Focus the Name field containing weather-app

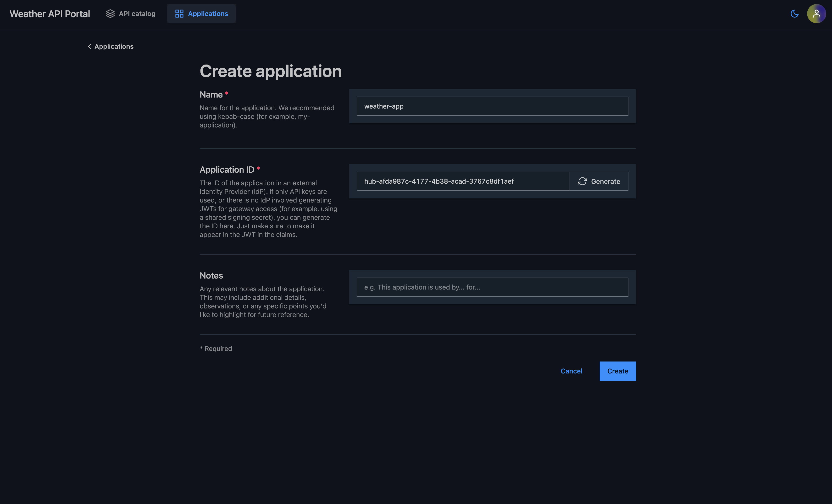(x=492, y=106)
